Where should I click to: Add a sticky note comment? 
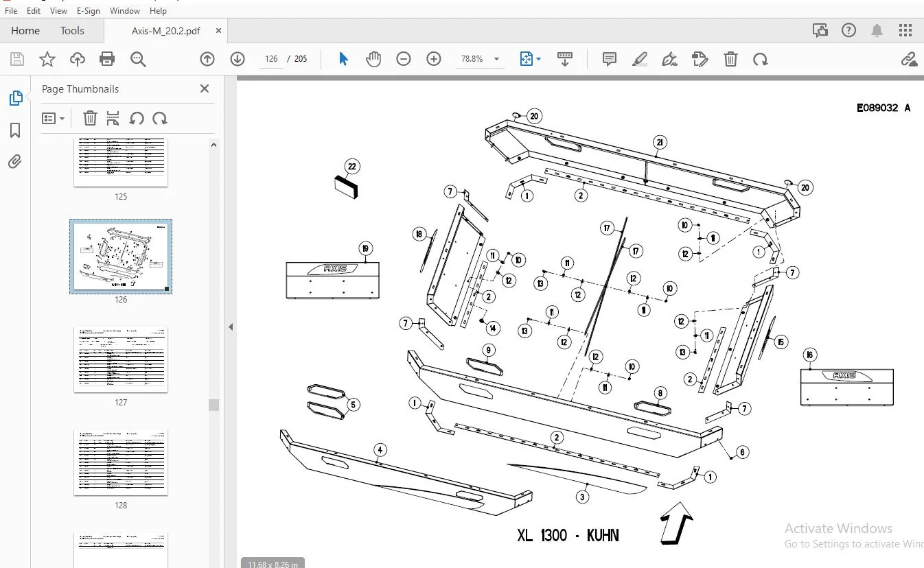pyautogui.click(x=610, y=59)
